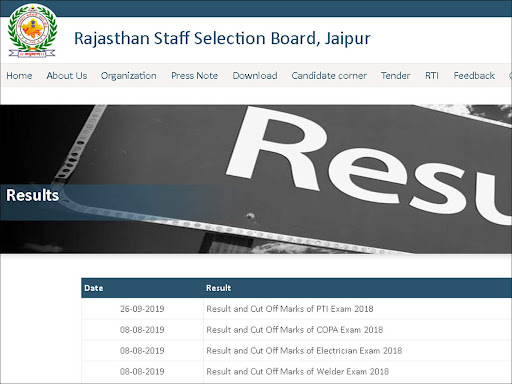Screen dimensions: 512x384
Task: Open Result and Cut Off Marks of Electrician Exam 2018
Action: point(304,351)
